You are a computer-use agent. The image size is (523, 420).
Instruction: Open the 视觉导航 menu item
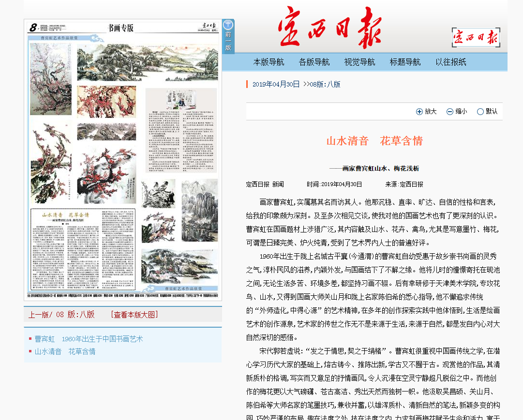pos(359,62)
